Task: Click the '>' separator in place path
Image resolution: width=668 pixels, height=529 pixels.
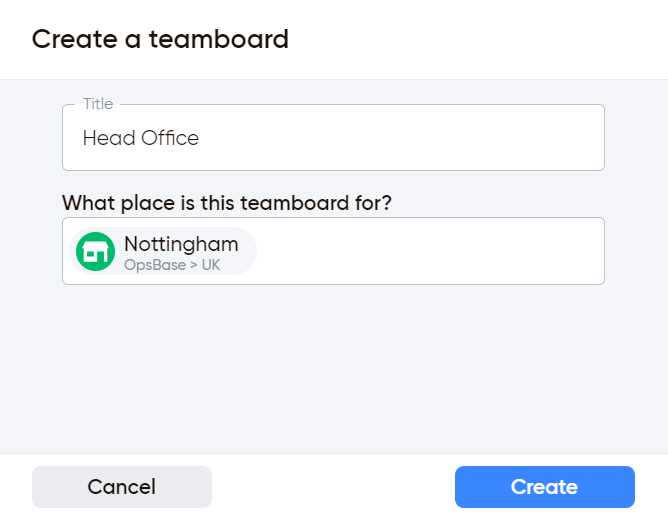Action: [193, 265]
